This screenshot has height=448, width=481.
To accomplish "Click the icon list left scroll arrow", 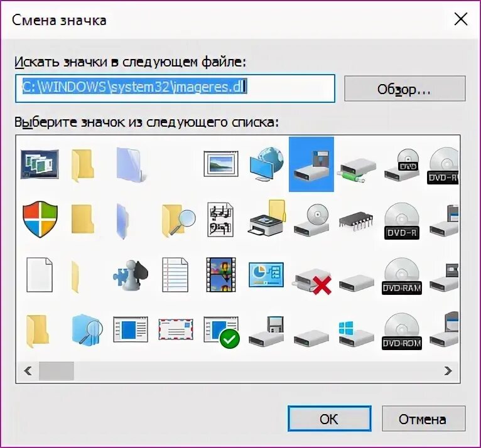I will click(28, 371).
